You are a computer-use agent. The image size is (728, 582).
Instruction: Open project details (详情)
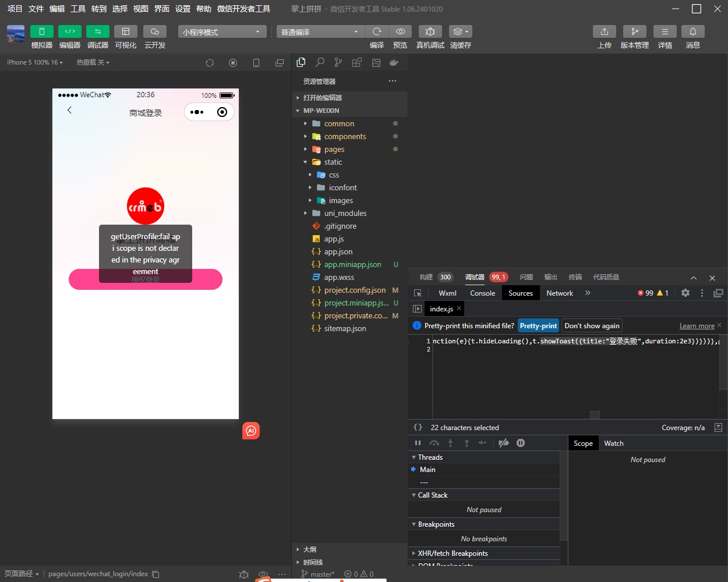665,31
